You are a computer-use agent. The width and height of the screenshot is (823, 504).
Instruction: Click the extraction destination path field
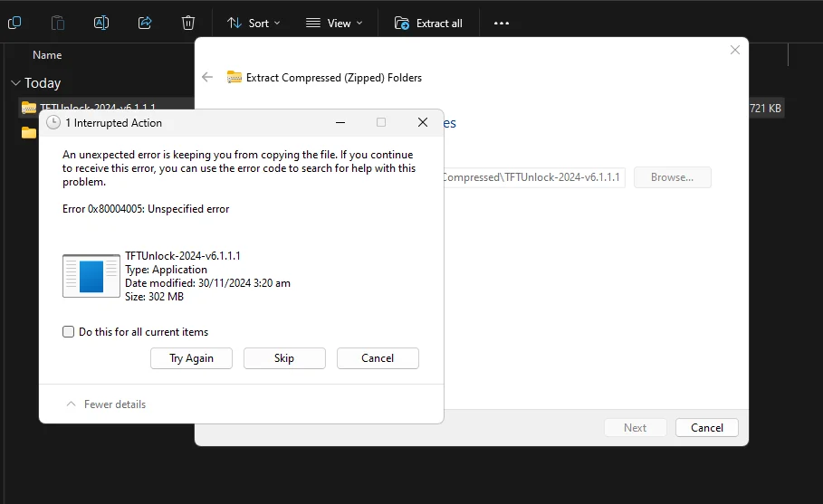click(533, 177)
